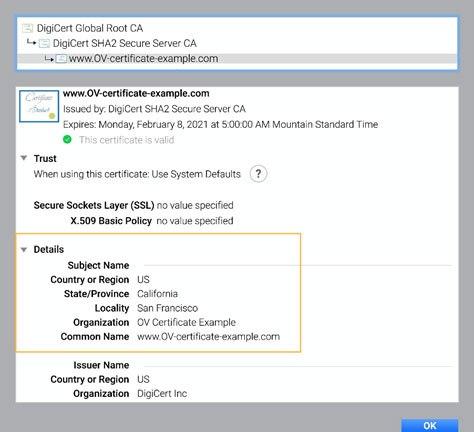This screenshot has width=474, height=432.
Task: Click the green valid certificate checkmark icon
Action: pos(67,139)
